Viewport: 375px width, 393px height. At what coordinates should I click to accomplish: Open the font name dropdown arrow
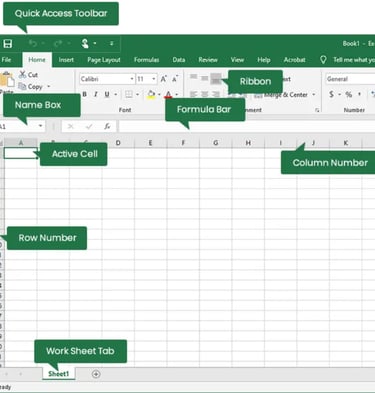pos(132,79)
